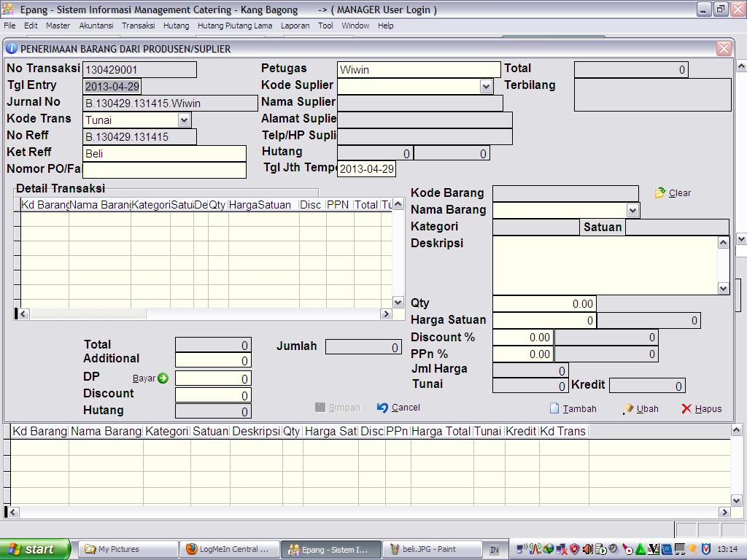Click into the Deskripsi text area

click(x=605, y=265)
